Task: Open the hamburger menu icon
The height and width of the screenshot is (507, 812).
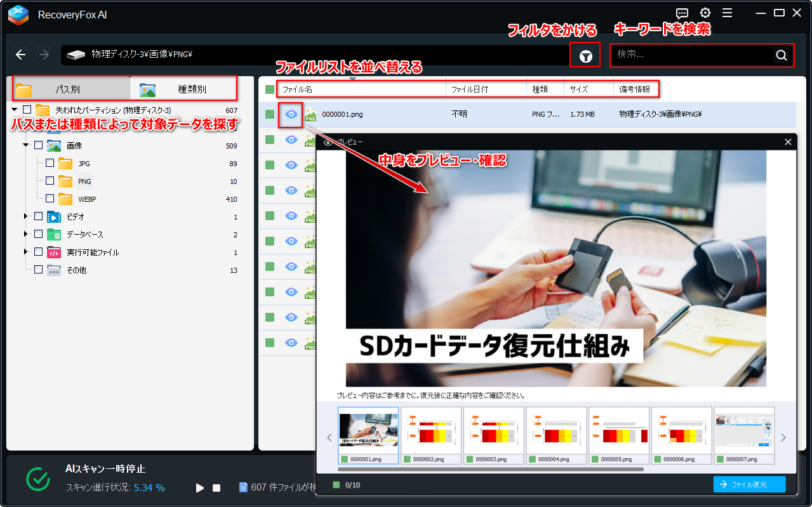Action: 728,13
